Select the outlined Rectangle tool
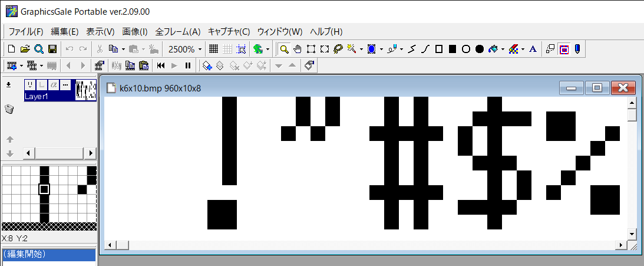This screenshot has height=266, width=644. 439,50
